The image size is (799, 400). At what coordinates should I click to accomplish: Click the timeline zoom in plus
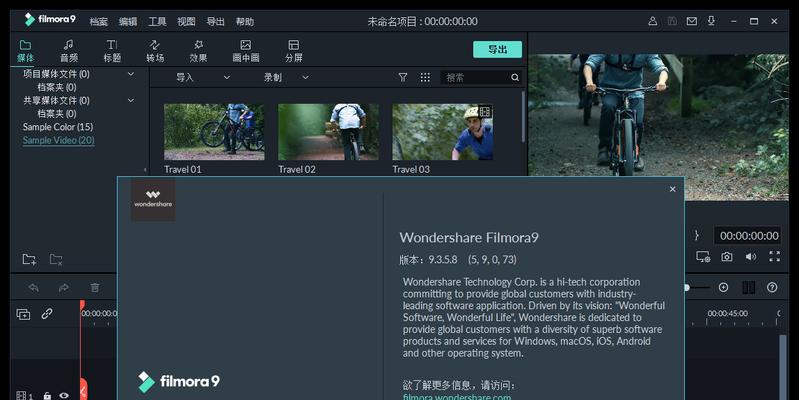point(723,287)
